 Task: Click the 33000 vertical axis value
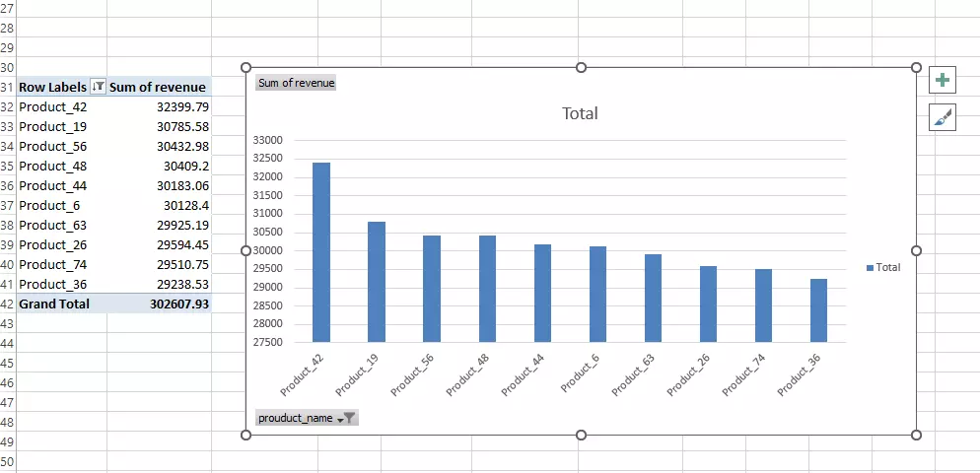[x=267, y=140]
